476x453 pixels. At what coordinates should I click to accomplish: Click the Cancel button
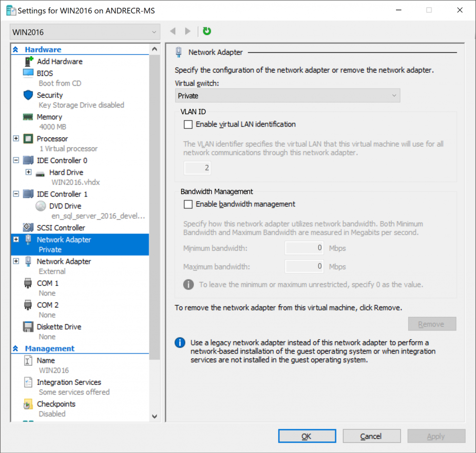pyautogui.click(x=372, y=436)
